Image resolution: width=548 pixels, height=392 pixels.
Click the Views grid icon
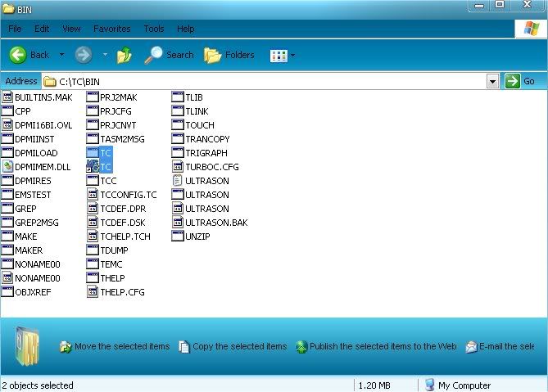(279, 55)
